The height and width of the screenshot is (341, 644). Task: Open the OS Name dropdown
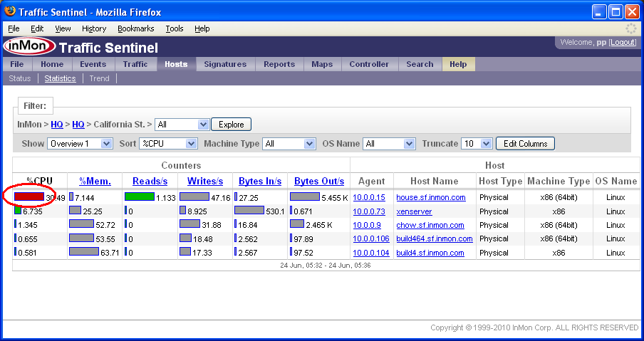pos(390,144)
